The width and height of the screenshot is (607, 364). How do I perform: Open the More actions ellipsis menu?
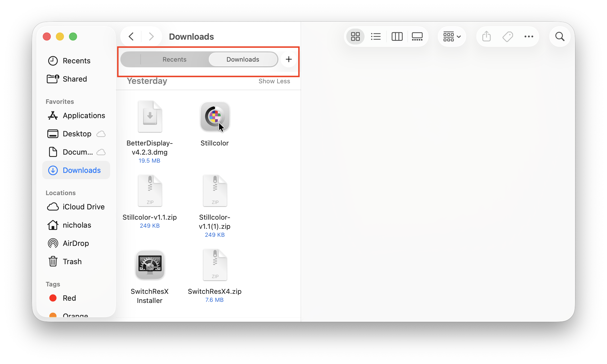[529, 37]
